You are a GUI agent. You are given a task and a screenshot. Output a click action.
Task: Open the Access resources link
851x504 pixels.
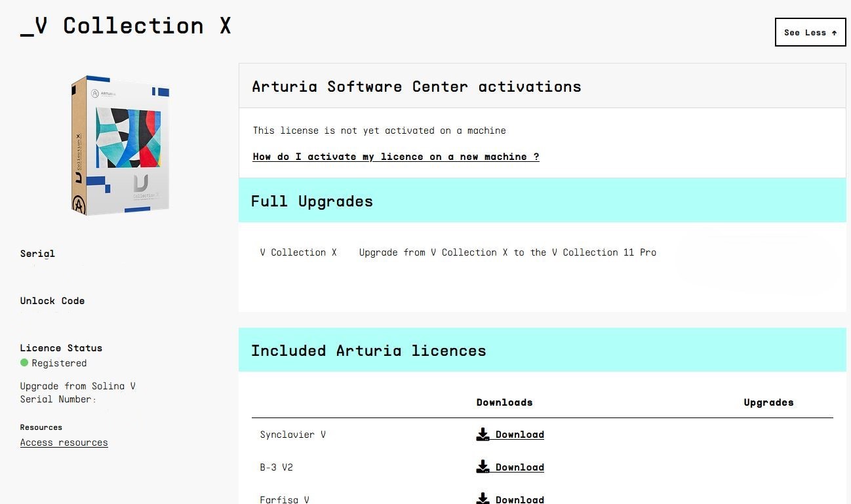tap(64, 442)
